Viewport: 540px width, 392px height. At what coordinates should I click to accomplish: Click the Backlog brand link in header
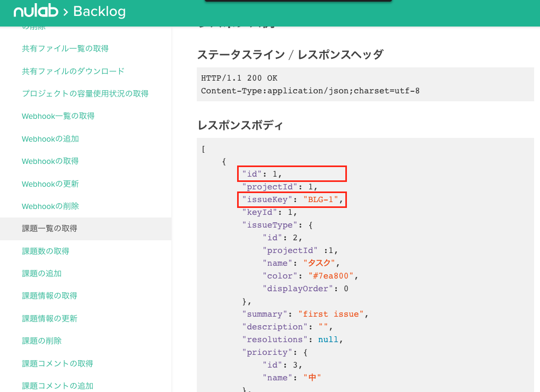(x=98, y=11)
